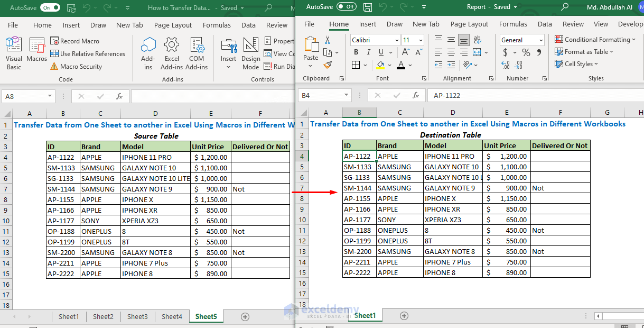This screenshot has height=328, width=644.
Task: Click Design Mode in Controls group
Action: coord(251,53)
